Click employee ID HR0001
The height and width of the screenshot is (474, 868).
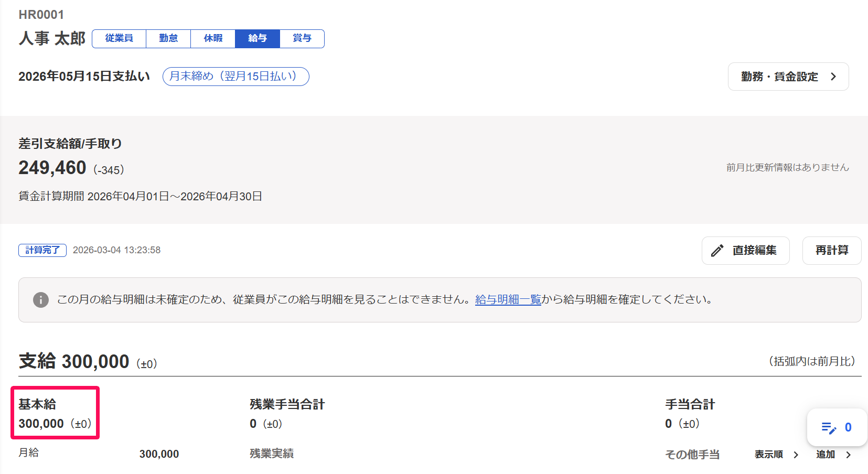click(41, 15)
